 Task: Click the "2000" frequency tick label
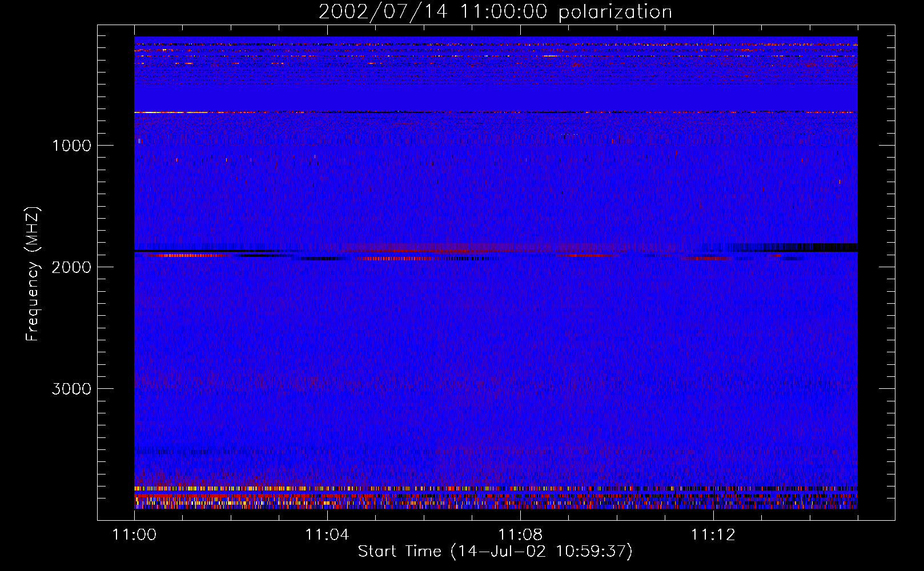71,267
